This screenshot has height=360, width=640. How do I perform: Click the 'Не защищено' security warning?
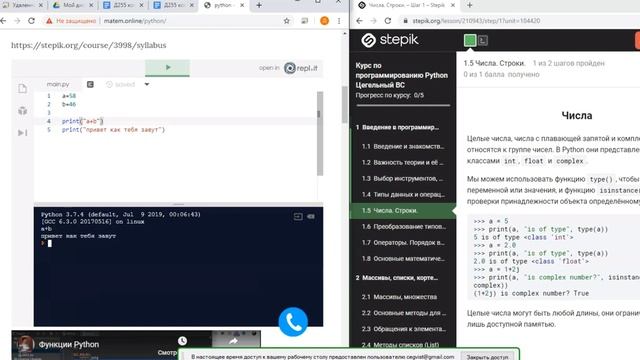click(71, 21)
